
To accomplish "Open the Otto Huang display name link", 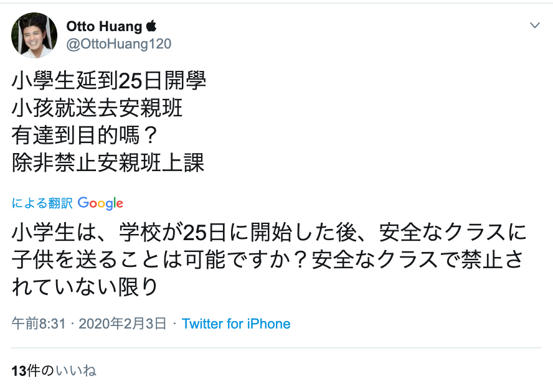I will tap(105, 26).
